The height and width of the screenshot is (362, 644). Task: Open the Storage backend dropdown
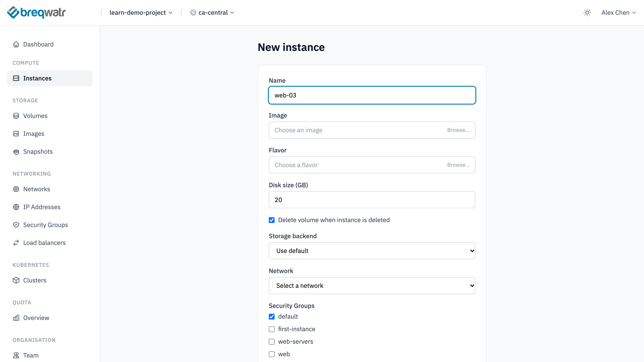click(x=372, y=250)
